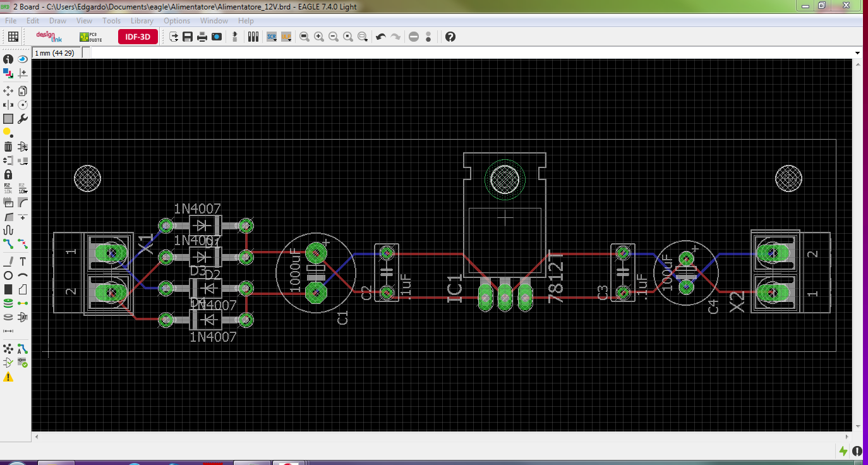Screen dimensions: 868x465
Task: Open the Library menu
Action: (x=142, y=21)
